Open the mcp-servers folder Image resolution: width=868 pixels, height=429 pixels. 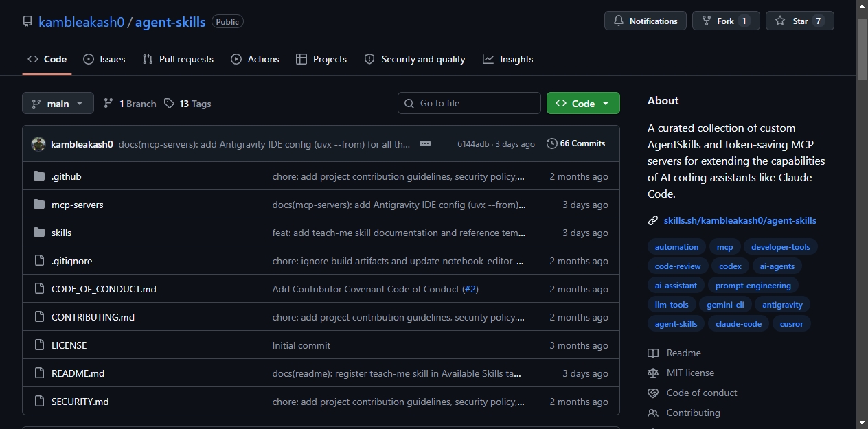(x=78, y=205)
